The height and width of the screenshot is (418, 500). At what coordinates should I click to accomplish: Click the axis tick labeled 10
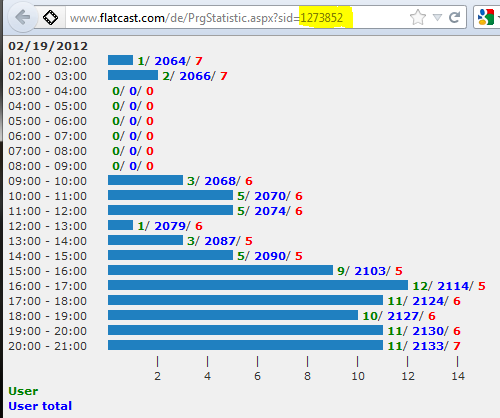click(x=358, y=376)
